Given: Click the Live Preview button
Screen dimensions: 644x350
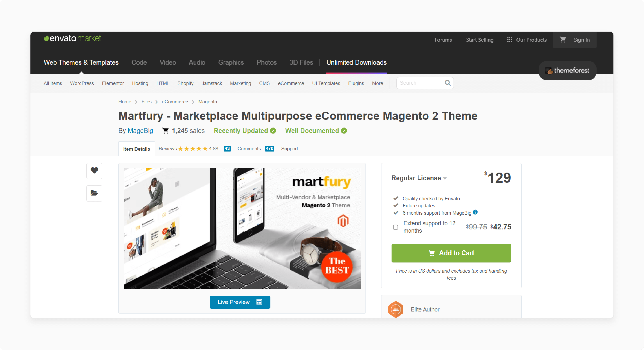Looking at the screenshot, I should point(240,302).
